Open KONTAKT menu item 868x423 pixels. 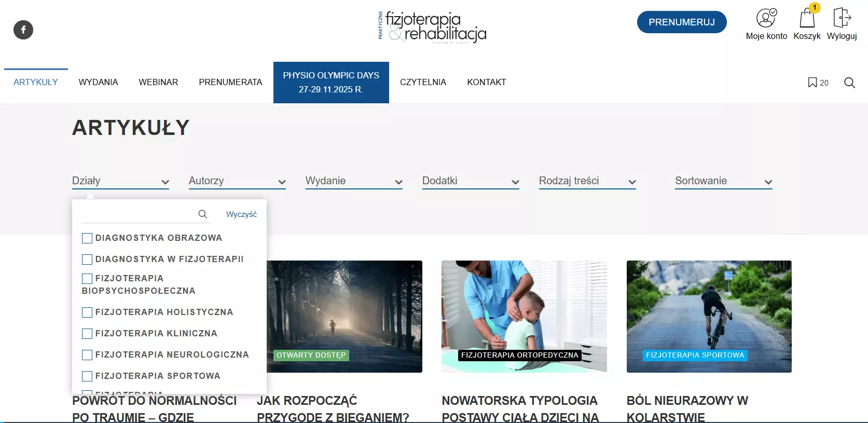[487, 82]
